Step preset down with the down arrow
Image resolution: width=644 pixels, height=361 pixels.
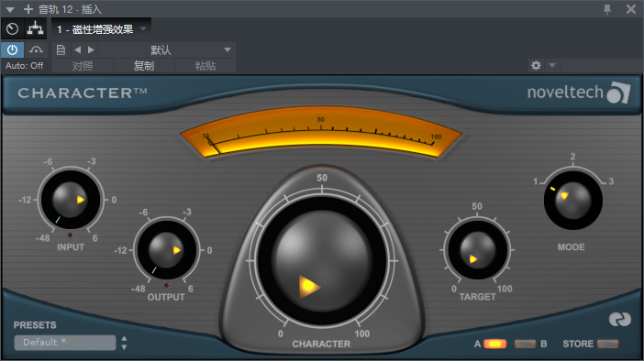(x=124, y=347)
